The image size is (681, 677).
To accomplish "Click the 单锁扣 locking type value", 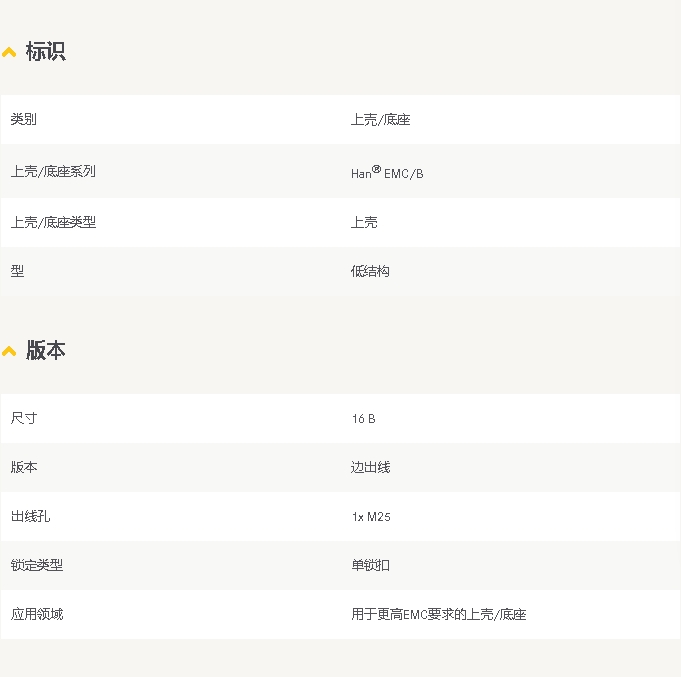I will coord(370,565).
